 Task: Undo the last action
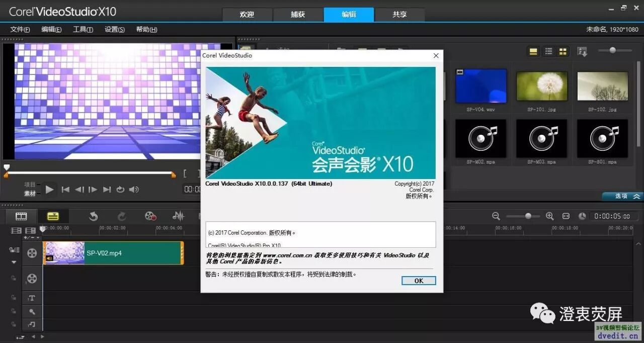click(93, 216)
